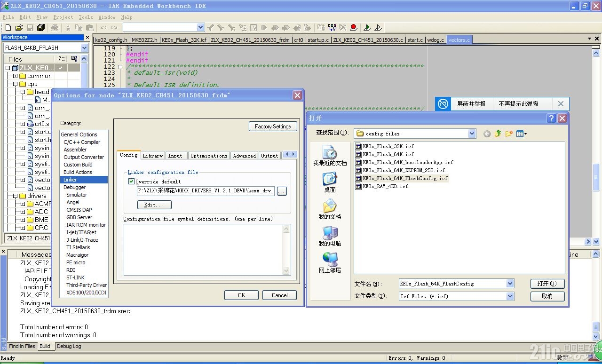The width and height of the screenshot is (602, 364).
Task: Click the Factory Settings button
Action: click(x=273, y=126)
